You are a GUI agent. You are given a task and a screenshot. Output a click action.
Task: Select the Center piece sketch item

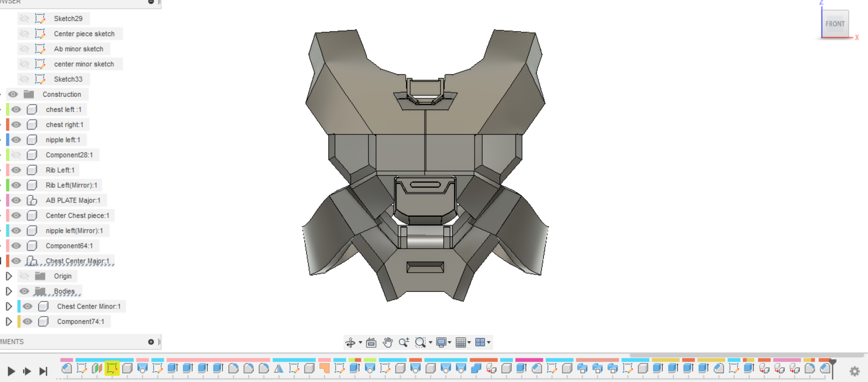pyautogui.click(x=84, y=34)
